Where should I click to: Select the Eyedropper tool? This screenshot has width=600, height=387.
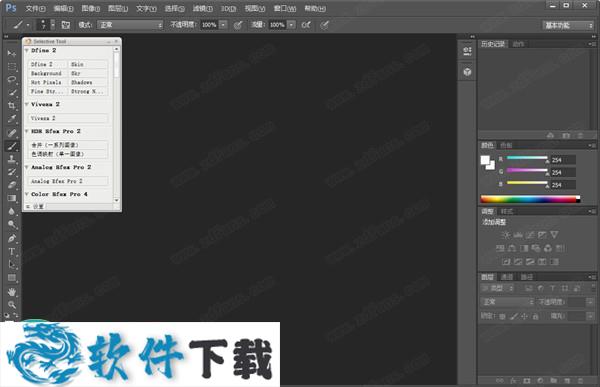[x=12, y=119]
